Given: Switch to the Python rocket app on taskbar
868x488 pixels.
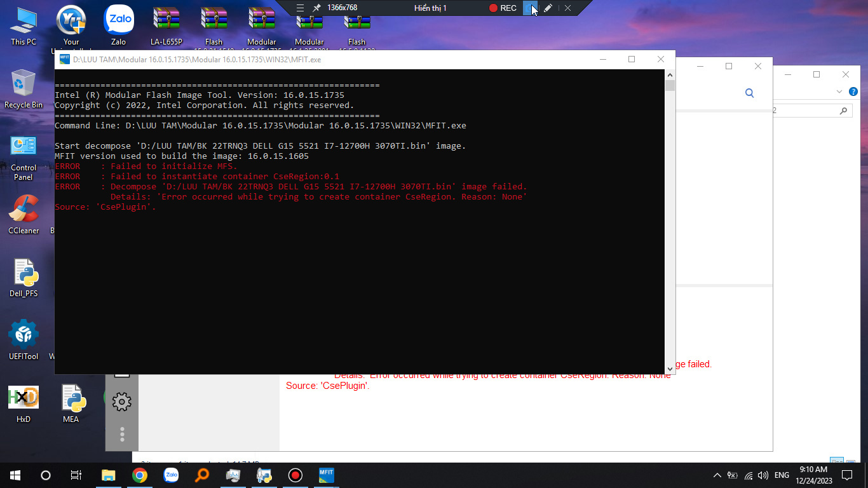Looking at the screenshot, I should pyautogui.click(x=264, y=475).
